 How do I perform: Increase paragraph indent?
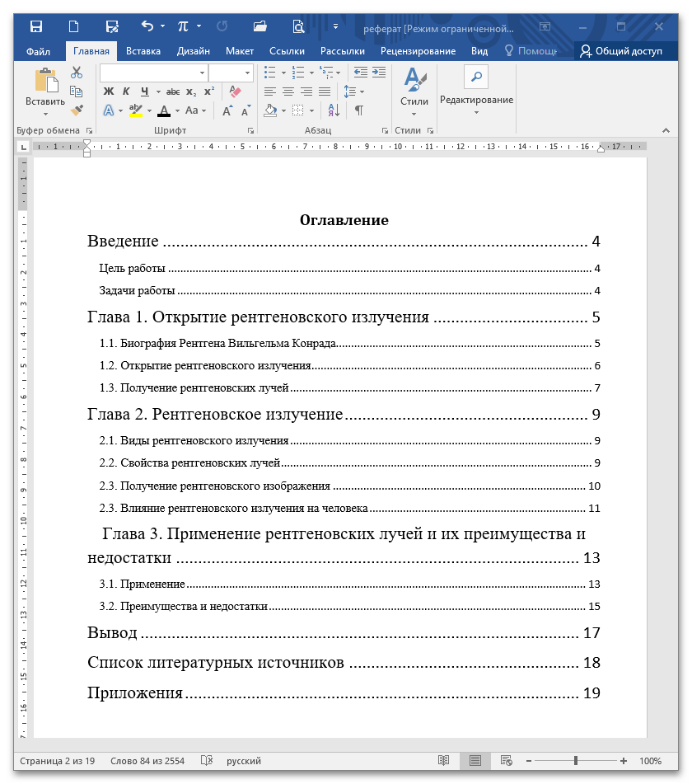tap(379, 73)
